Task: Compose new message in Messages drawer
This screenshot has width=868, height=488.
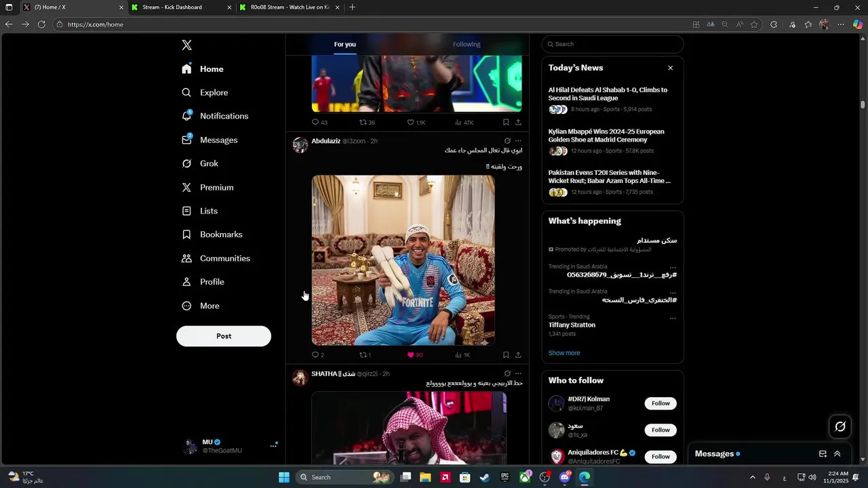Action: pyautogui.click(x=823, y=454)
